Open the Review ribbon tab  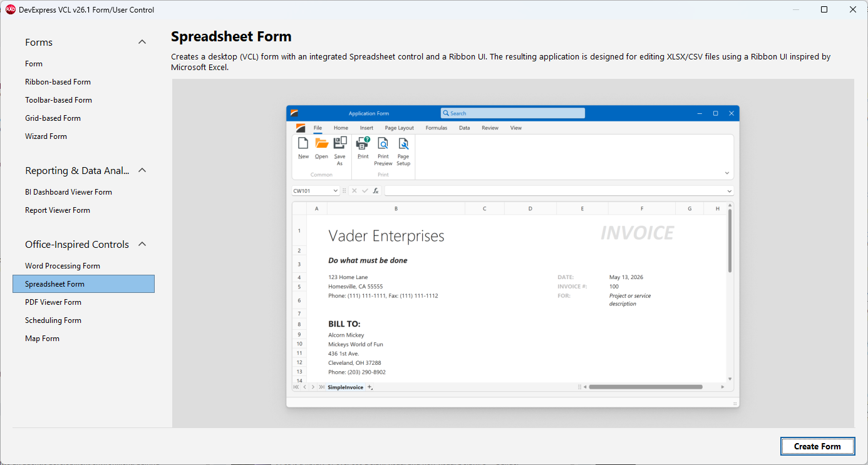[490, 128]
